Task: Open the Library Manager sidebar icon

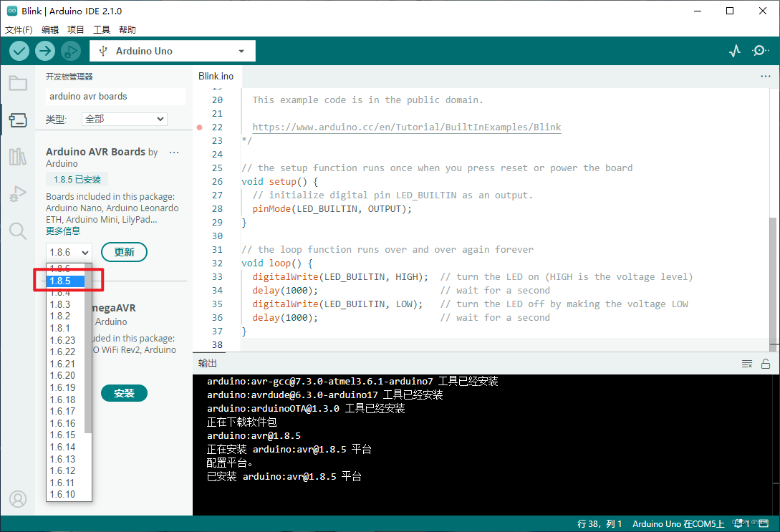Action: [18, 157]
